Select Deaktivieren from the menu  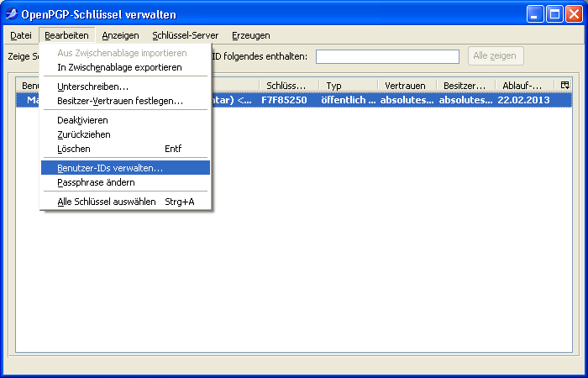click(x=125, y=120)
